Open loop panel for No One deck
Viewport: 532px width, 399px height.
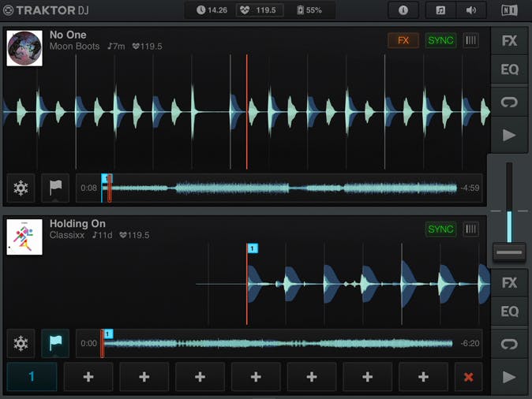(x=509, y=102)
